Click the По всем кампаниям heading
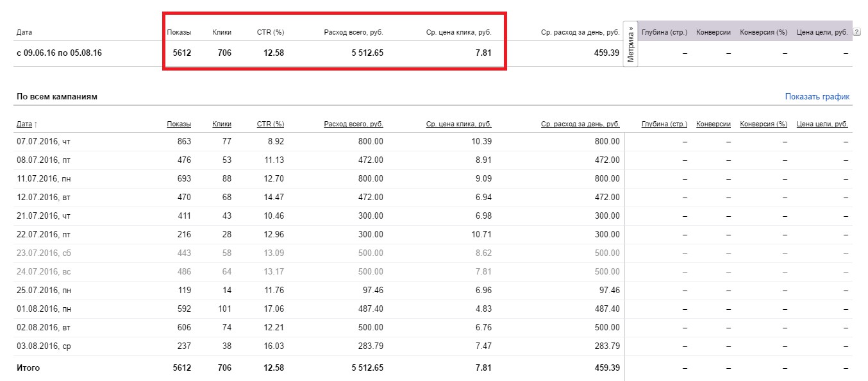Screen dimensions: 868x381 [56, 97]
